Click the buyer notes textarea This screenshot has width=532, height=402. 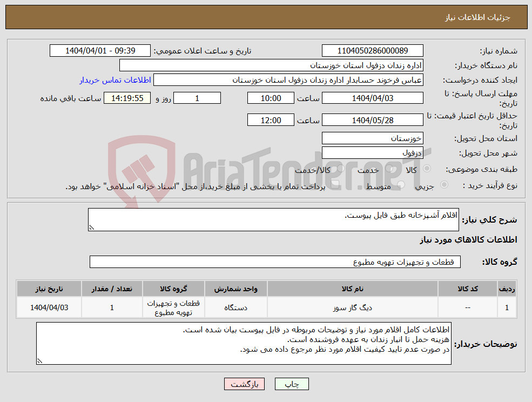[244, 343]
